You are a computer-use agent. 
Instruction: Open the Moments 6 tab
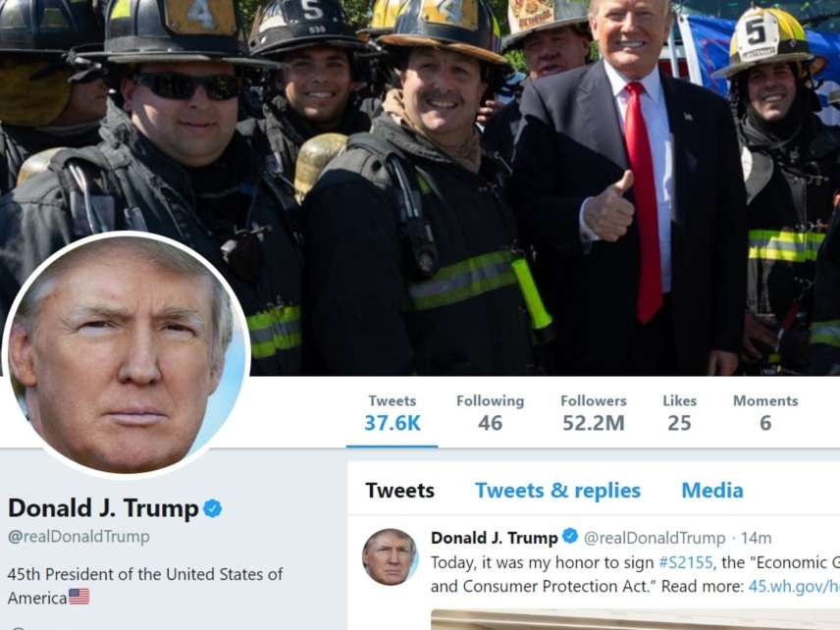(765, 413)
